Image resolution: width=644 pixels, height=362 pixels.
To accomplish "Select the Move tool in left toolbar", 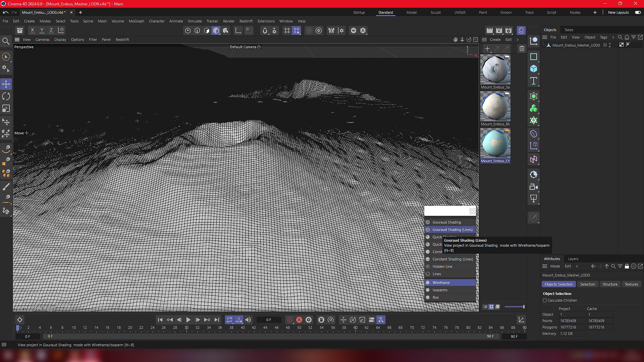I will coord(6,84).
